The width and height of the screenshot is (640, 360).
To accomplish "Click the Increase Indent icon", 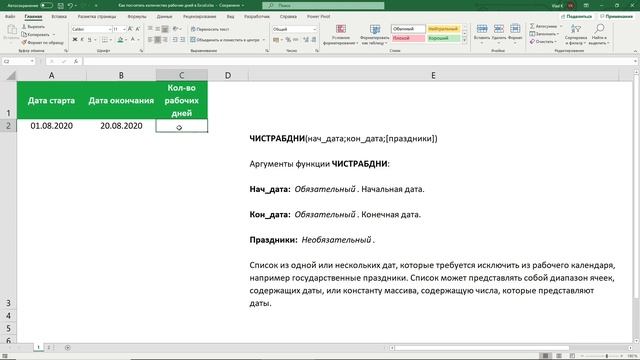I will pos(182,40).
